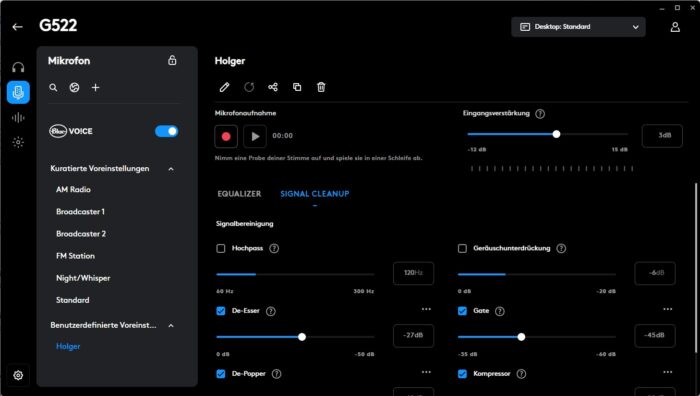Open the settings gear at bottom left
Screen dimensions: 700x396
tap(18, 375)
